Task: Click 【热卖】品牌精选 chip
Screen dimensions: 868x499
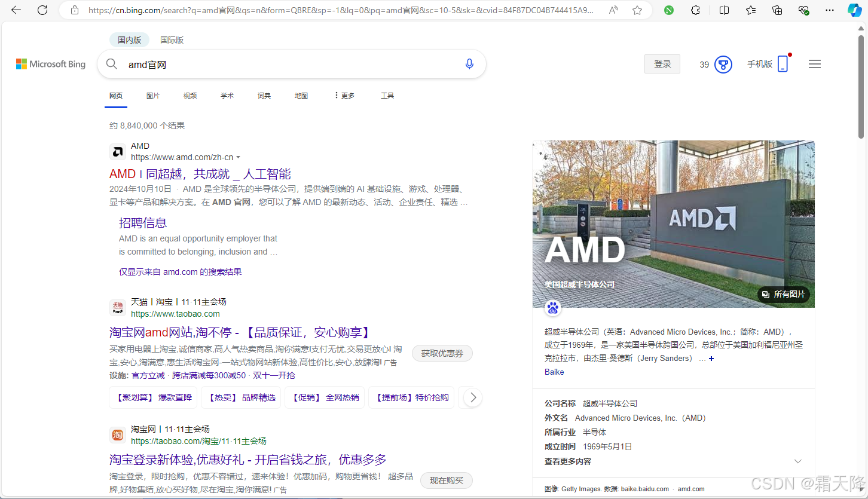Action: pos(241,397)
